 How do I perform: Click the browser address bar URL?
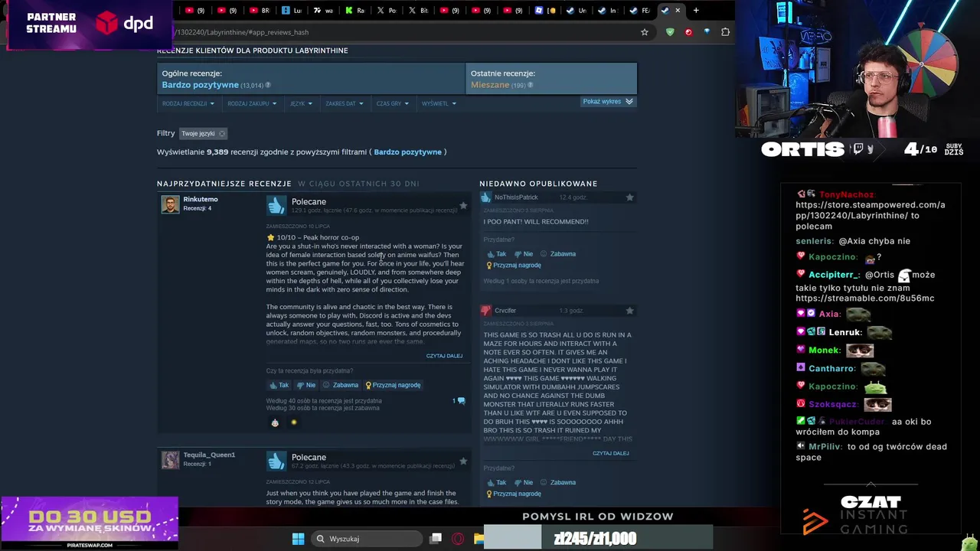click(241, 32)
